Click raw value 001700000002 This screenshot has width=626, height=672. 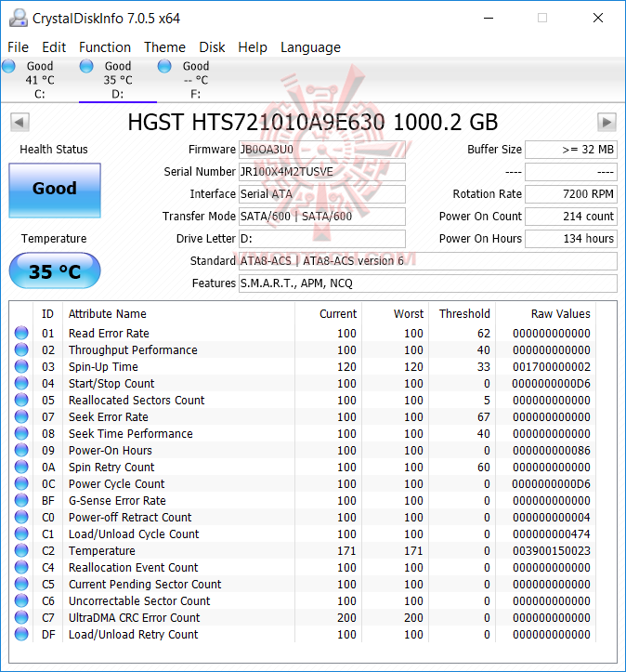coord(552,367)
